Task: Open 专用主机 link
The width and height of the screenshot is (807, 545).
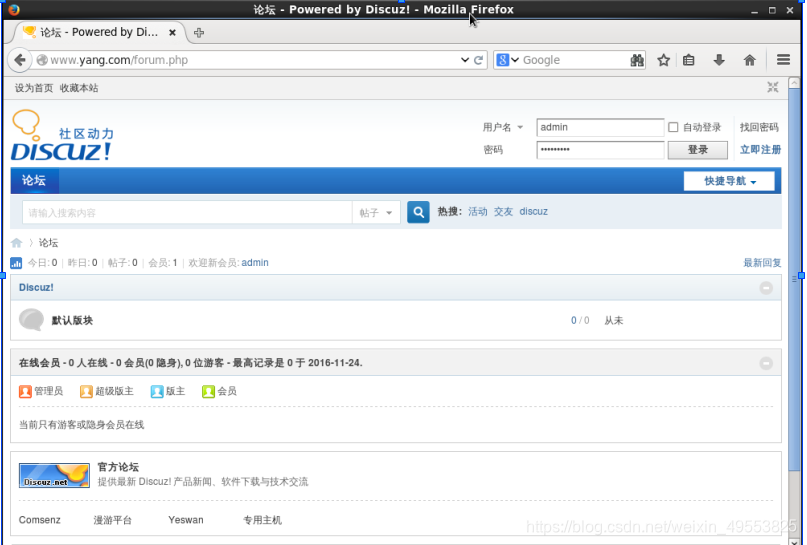Action: click(262, 520)
